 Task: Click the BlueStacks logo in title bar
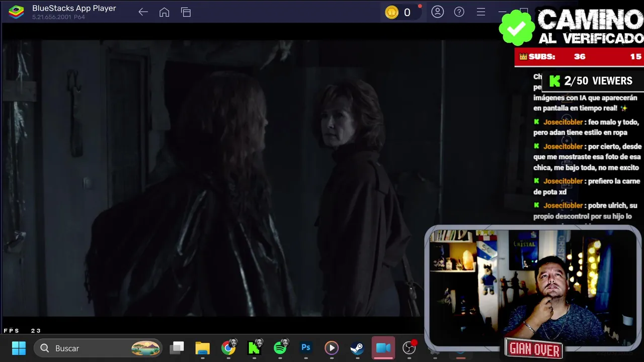click(17, 12)
